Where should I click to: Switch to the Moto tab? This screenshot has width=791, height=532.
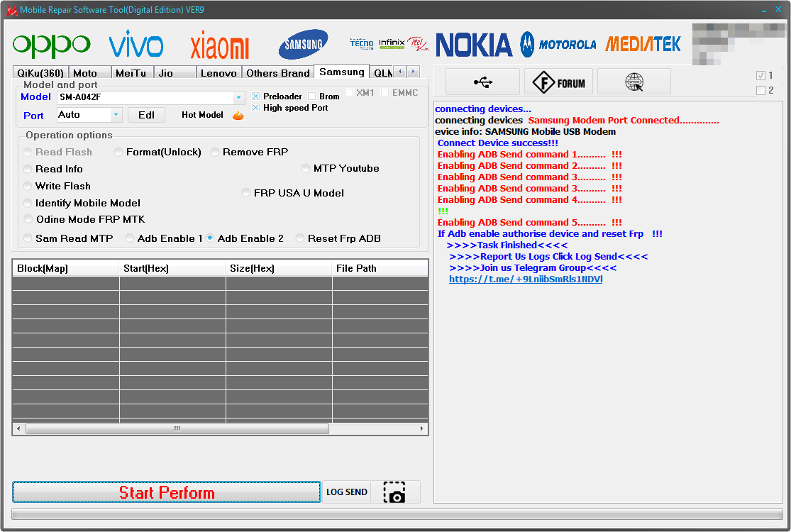coord(89,73)
